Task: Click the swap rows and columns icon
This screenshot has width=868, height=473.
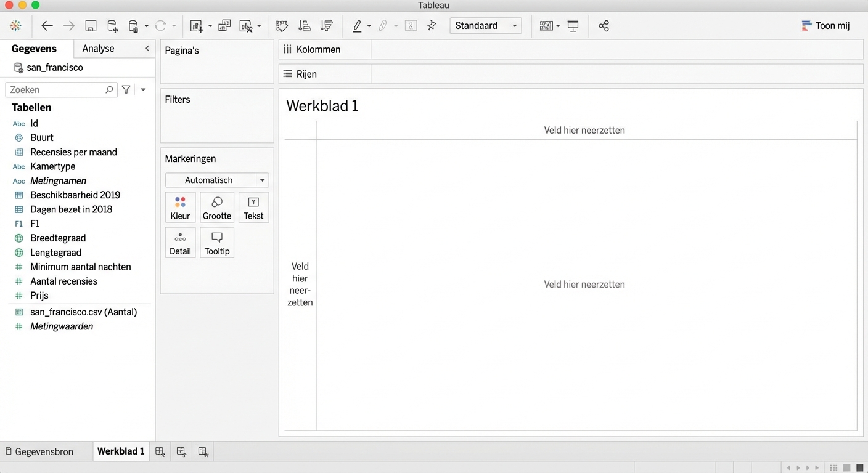Action: click(282, 26)
